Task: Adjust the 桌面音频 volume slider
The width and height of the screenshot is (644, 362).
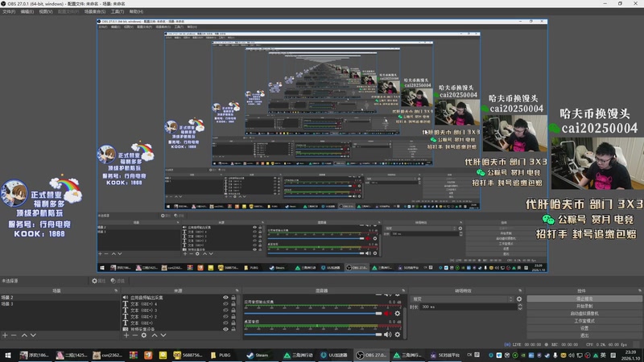Action: click(x=313, y=335)
